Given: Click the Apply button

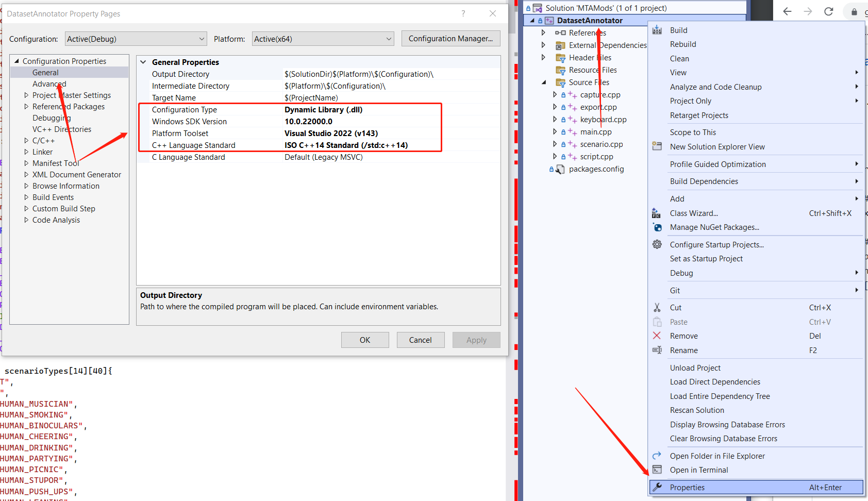Looking at the screenshot, I should (x=476, y=340).
